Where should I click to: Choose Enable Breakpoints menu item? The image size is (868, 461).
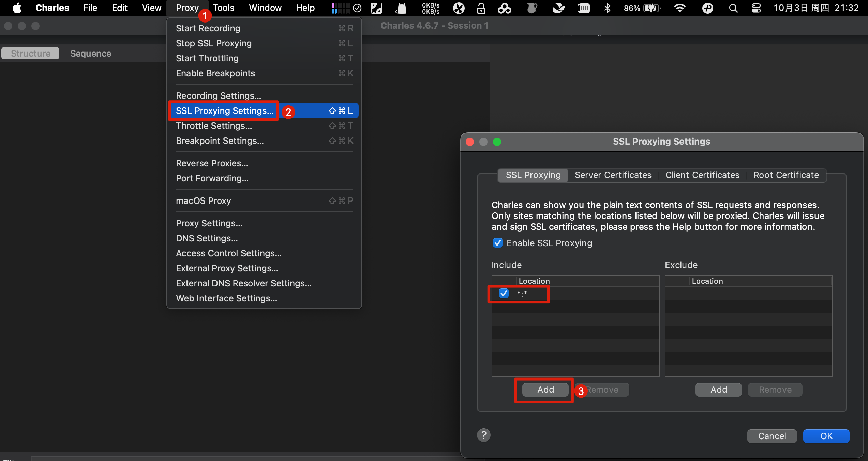click(264, 73)
